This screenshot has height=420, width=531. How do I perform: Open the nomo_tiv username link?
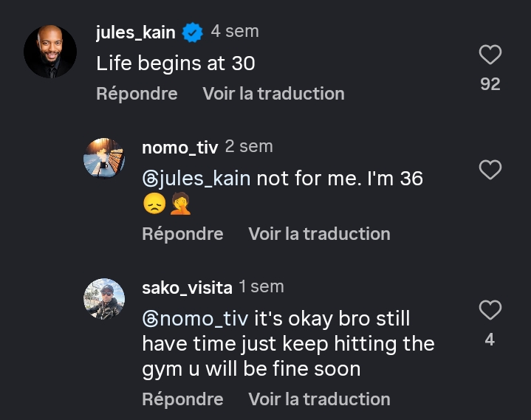pos(179,148)
